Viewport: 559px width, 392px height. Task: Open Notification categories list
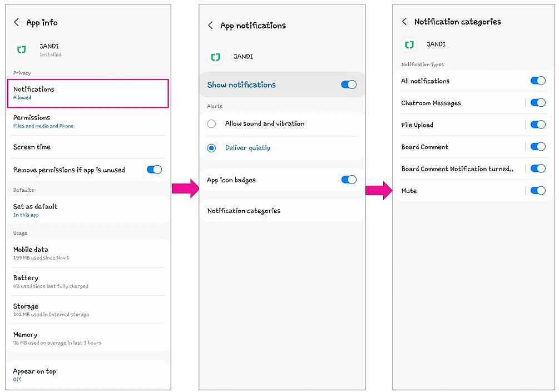pos(244,211)
